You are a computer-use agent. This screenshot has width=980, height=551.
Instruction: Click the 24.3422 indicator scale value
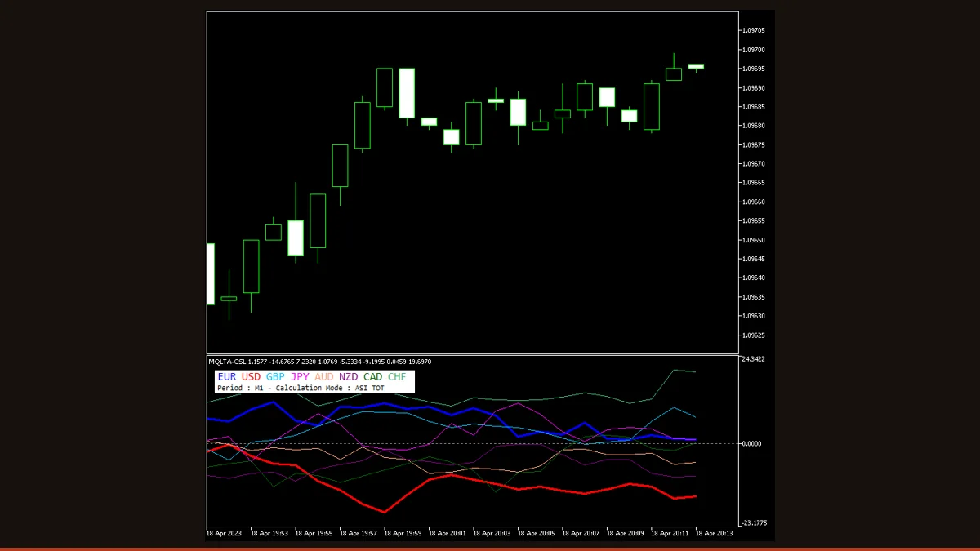tap(753, 359)
